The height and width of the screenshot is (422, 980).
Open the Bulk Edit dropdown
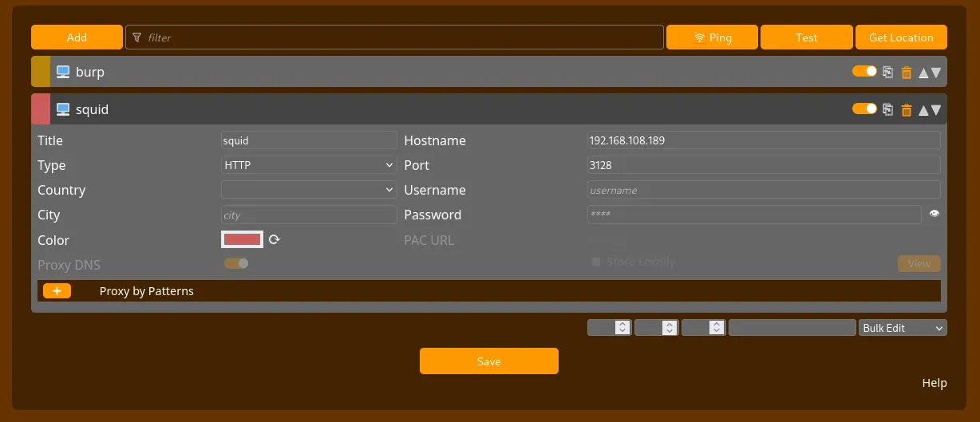click(903, 328)
